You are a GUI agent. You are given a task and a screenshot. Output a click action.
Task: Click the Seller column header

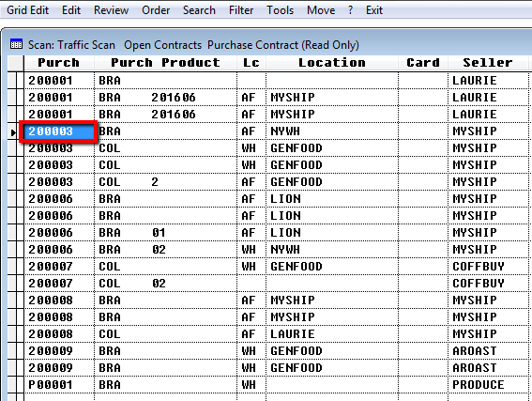[488, 63]
